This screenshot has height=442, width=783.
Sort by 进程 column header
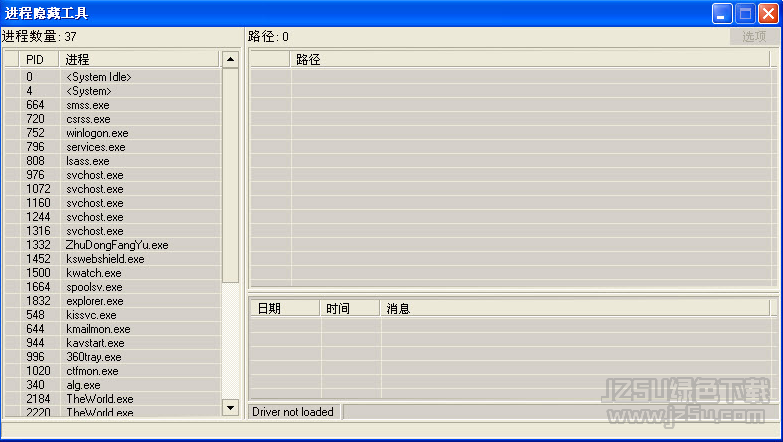point(139,59)
